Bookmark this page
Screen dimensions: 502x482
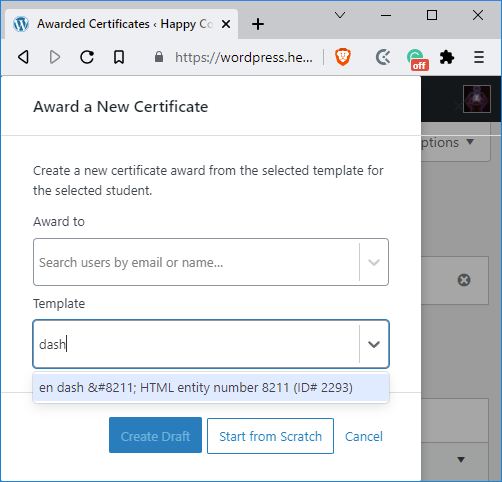click(x=119, y=57)
